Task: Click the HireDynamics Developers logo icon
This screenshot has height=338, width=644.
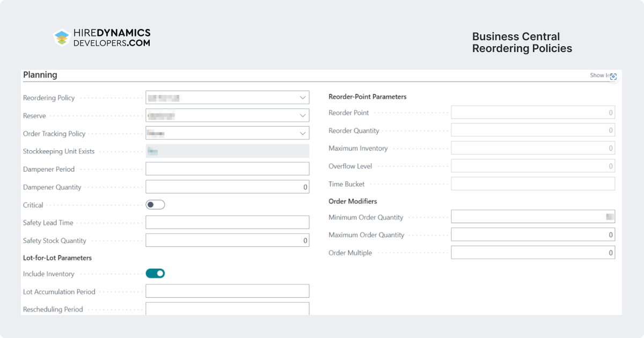Action: pos(62,38)
